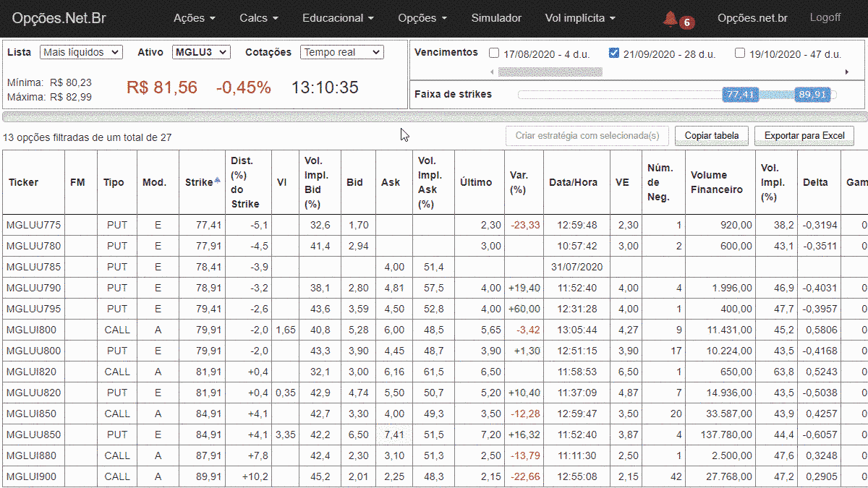The height and width of the screenshot is (488, 868).
Task: Expand the Ações menu
Action: coord(195,18)
